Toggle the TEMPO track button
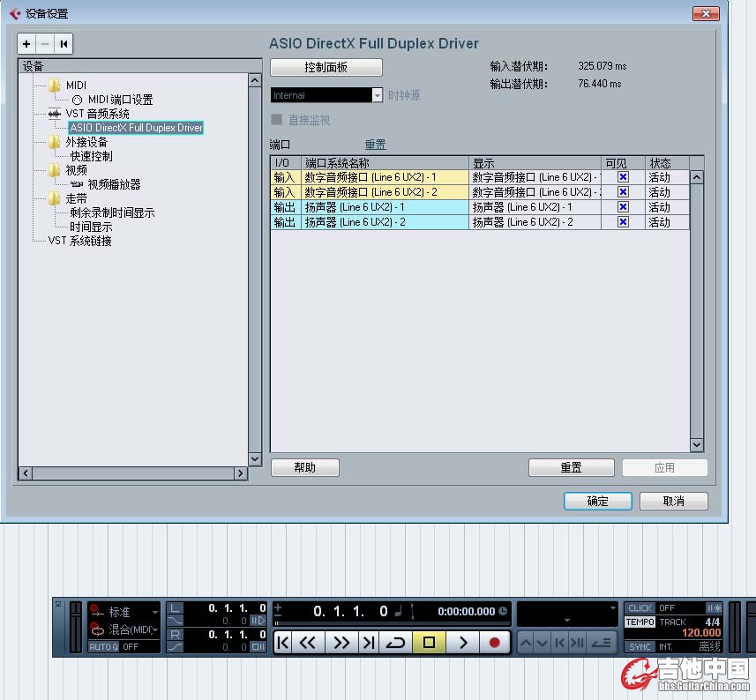The width and height of the screenshot is (756, 700). 640,622
